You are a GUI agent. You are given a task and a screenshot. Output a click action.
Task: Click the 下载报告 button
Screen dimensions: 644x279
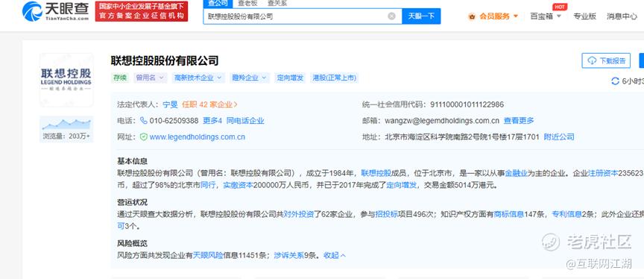pyautogui.click(x=606, y=60)
